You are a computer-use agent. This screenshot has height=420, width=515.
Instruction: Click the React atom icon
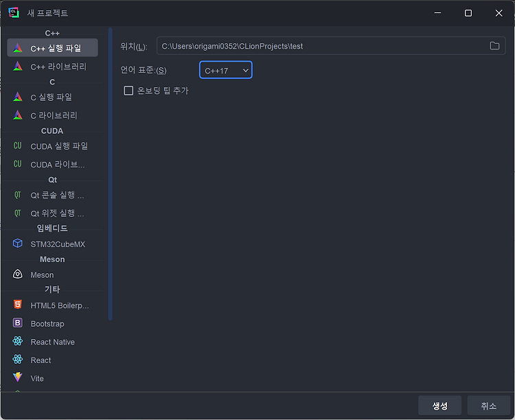[18, 360]
